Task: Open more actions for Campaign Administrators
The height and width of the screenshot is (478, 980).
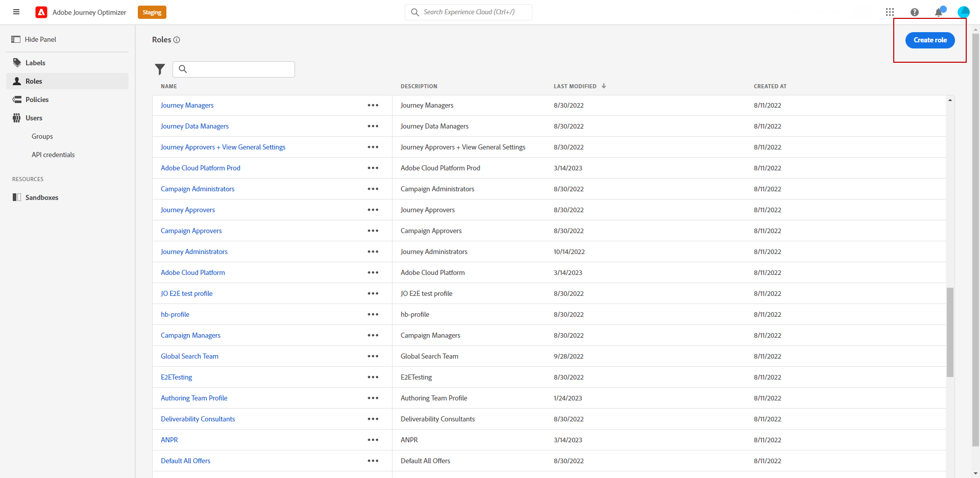Action: (x=373, y=189)
